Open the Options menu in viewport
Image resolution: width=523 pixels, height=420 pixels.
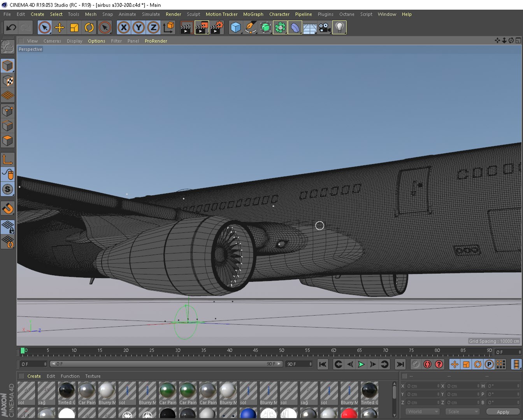(x=97, y=41)
